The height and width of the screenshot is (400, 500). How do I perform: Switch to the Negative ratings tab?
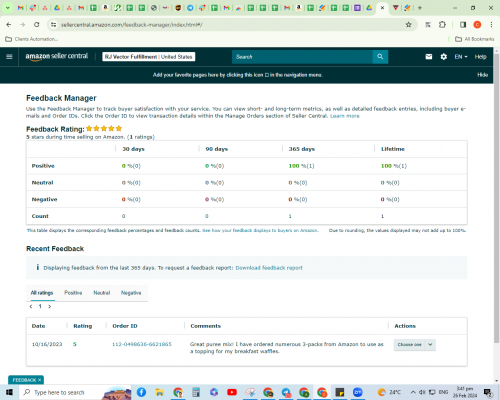click(131, 293)
